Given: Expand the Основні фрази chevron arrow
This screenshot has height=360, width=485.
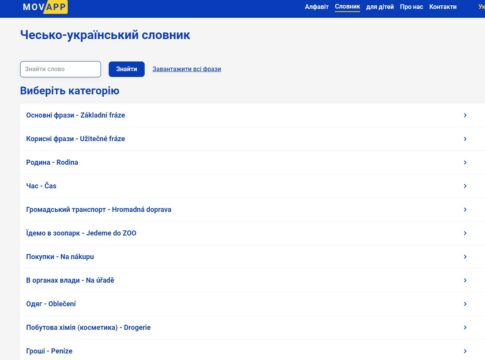Looking at the screenshot, I should 465,115.
